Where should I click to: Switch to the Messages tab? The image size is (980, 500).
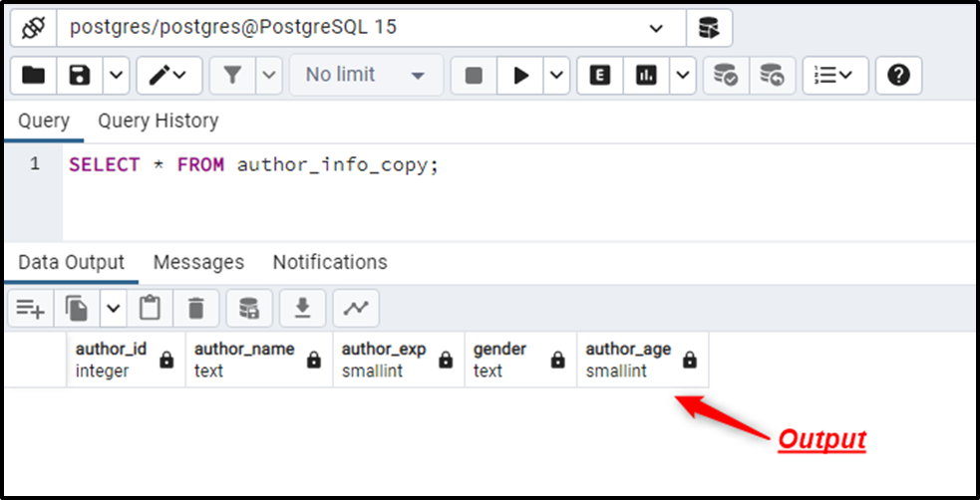198,262
